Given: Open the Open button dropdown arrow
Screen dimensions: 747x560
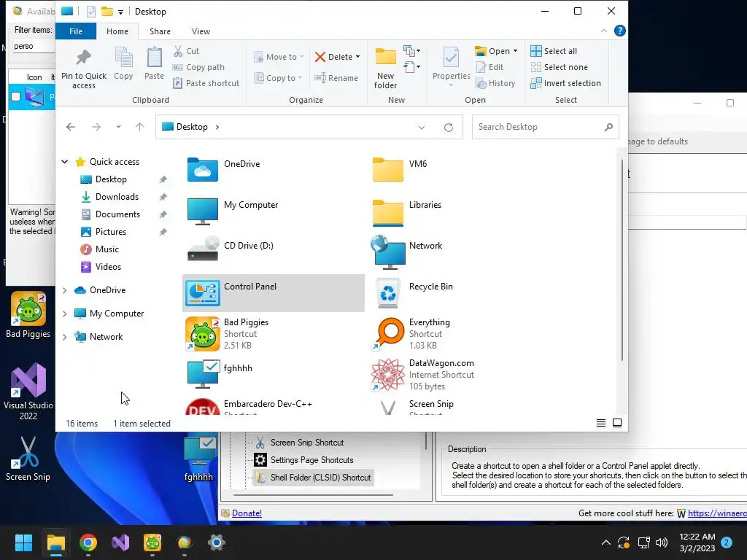Looking at the screenshot, I should [515, 51].
